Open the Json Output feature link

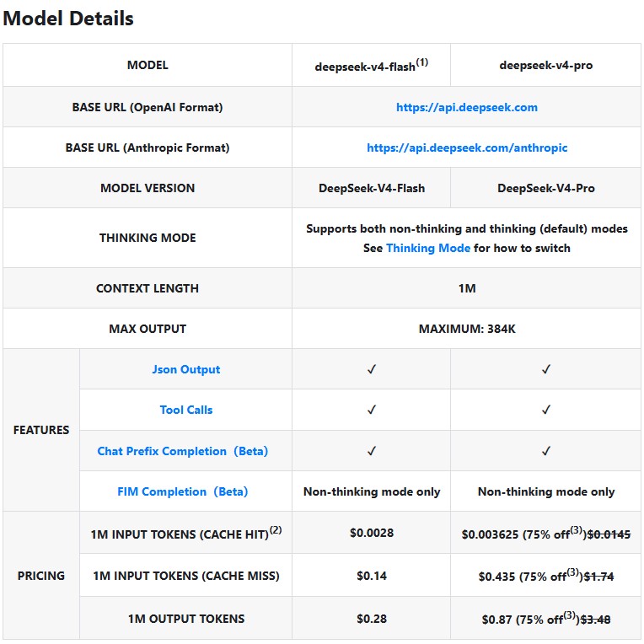coord(186,369)
